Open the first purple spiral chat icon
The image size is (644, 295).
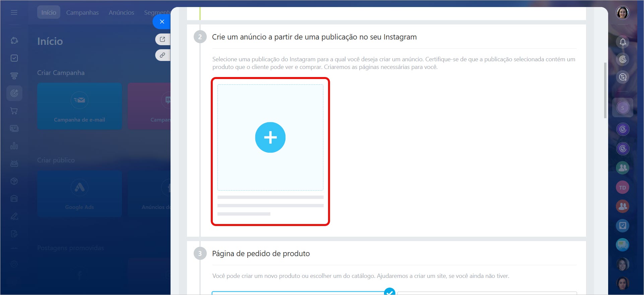(623, 129)
